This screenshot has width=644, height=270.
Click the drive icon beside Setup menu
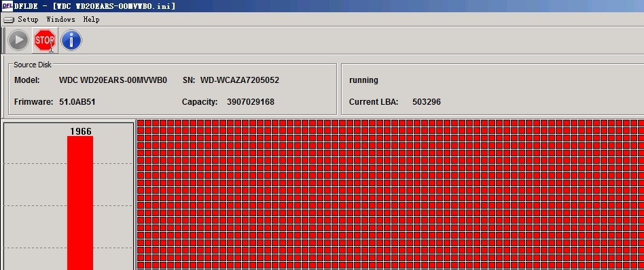9,20
